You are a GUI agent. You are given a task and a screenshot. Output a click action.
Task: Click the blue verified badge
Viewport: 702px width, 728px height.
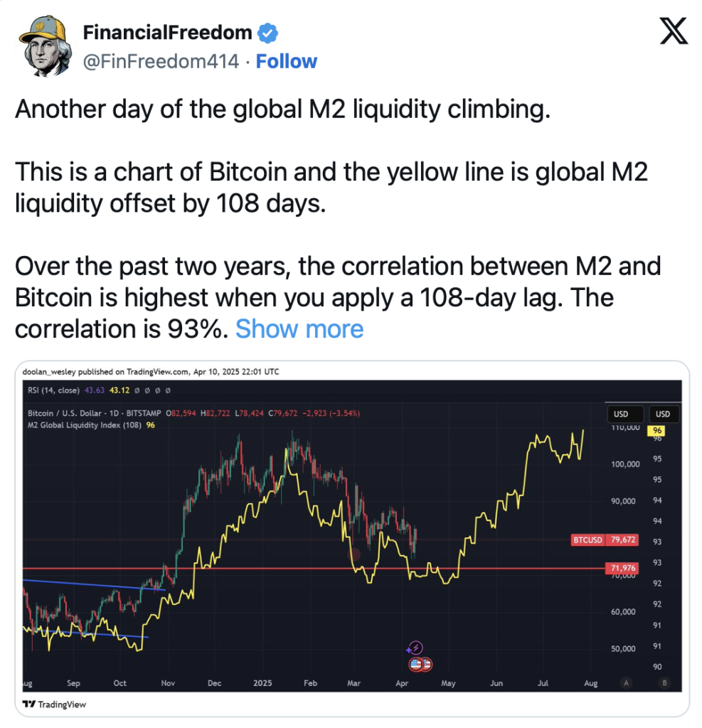click(x=267, y=33)
